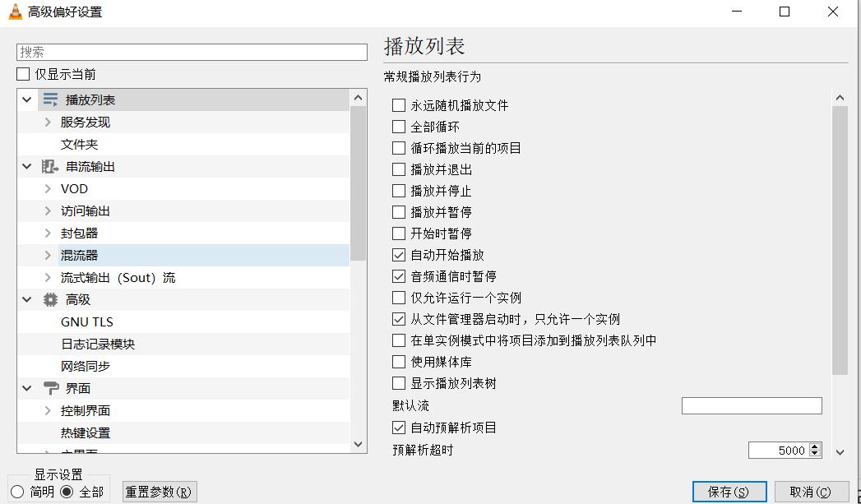Viewport: 861px width, 504px height.
Task: Click the 默认流 text field
Action: pos(751,405)
